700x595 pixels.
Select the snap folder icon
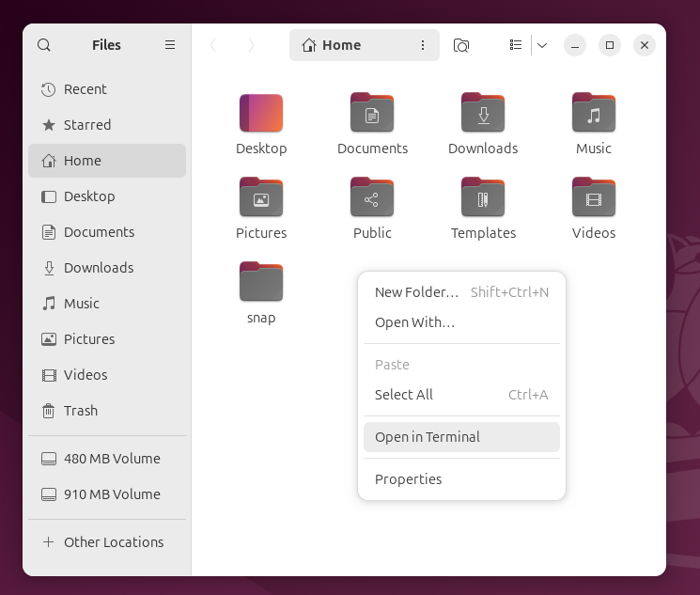click(261, 282)
